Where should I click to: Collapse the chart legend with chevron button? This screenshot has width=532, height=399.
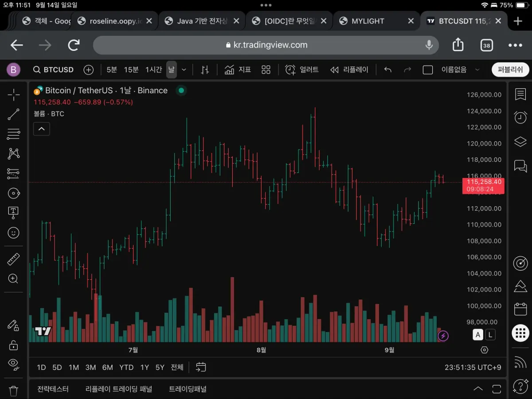pos(42,129)
